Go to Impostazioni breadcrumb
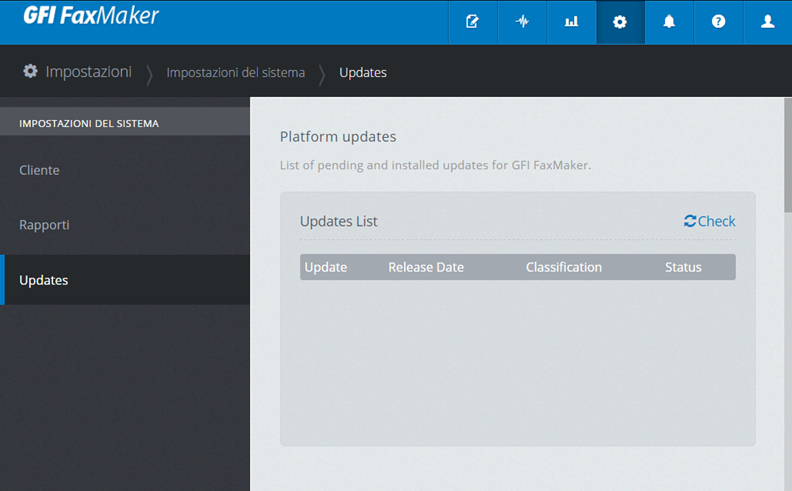Image resolution: width=792 pixels, height=491 pixels. (x=88, y=72)
